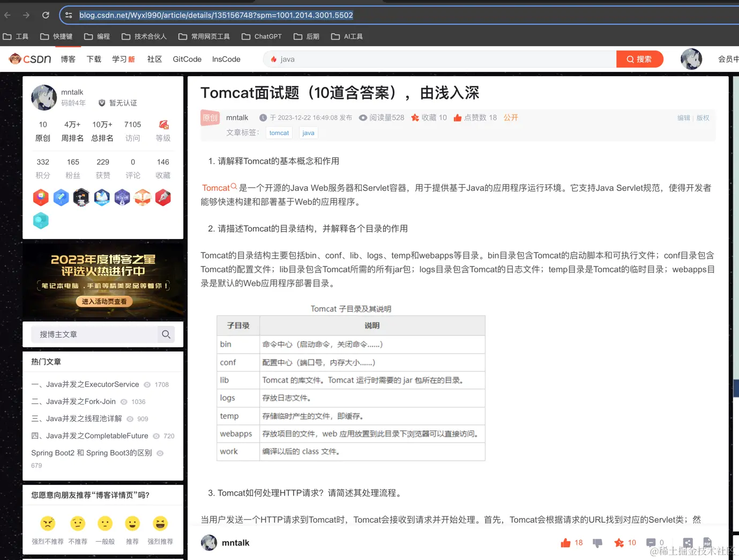Switch to the 博客 nav tab
The image size is (739, 560).
(68, 59)
